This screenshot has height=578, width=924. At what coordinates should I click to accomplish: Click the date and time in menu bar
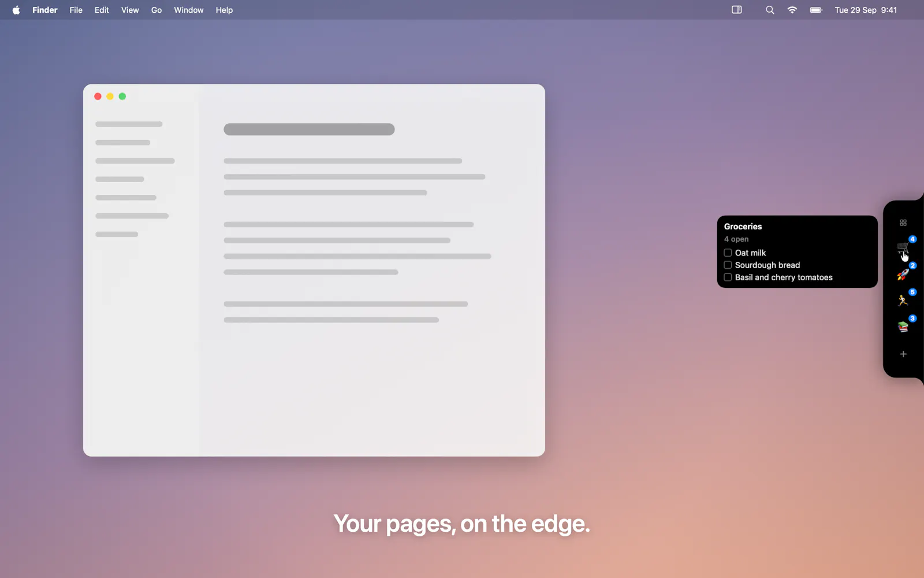pos(866,10)
